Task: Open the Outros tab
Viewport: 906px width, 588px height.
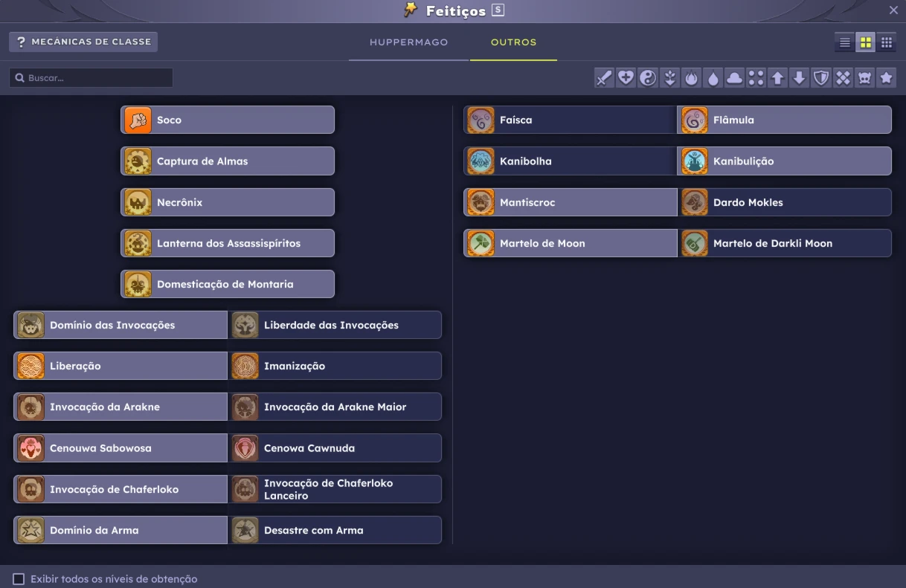Action: (513, 42)
